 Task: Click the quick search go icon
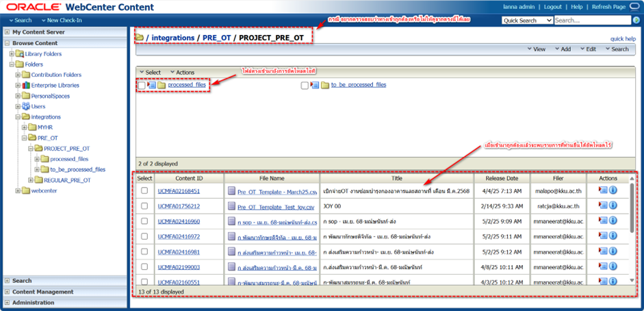click(636, 21)
